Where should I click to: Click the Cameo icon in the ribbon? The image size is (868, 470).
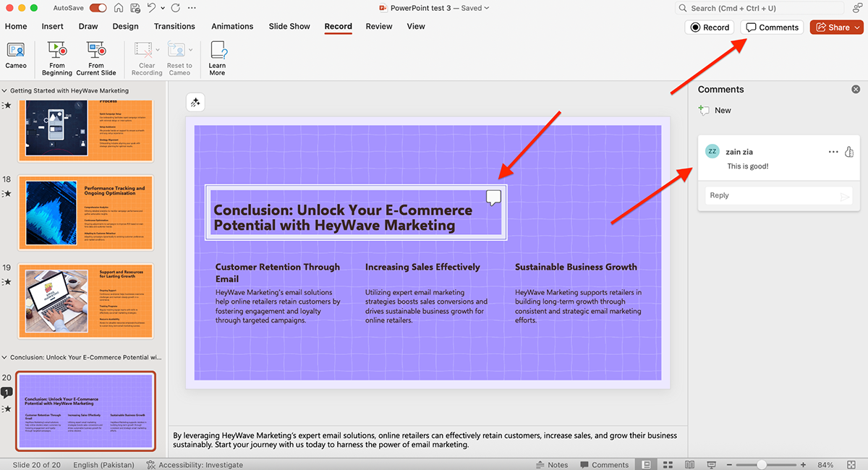[x=16, y=51]
